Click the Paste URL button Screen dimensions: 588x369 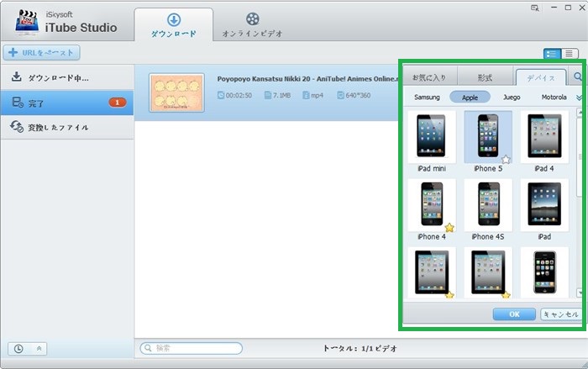pos(41,53)
